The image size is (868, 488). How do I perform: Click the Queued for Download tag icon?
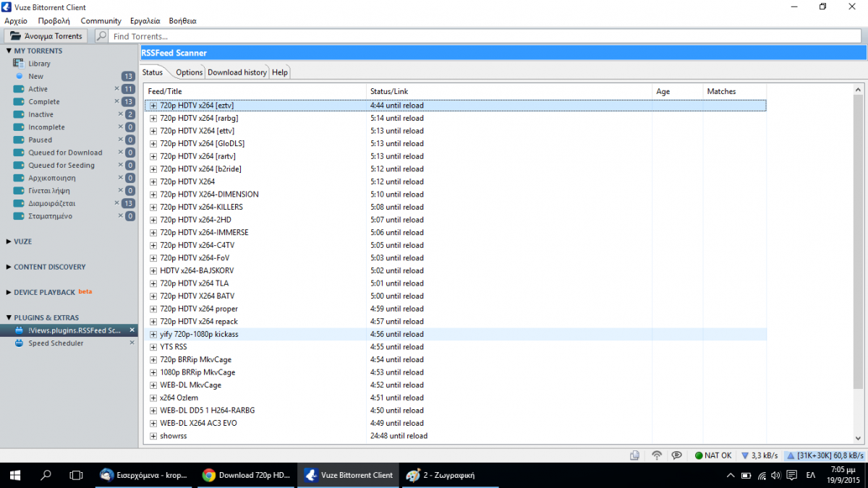(19, 153)
